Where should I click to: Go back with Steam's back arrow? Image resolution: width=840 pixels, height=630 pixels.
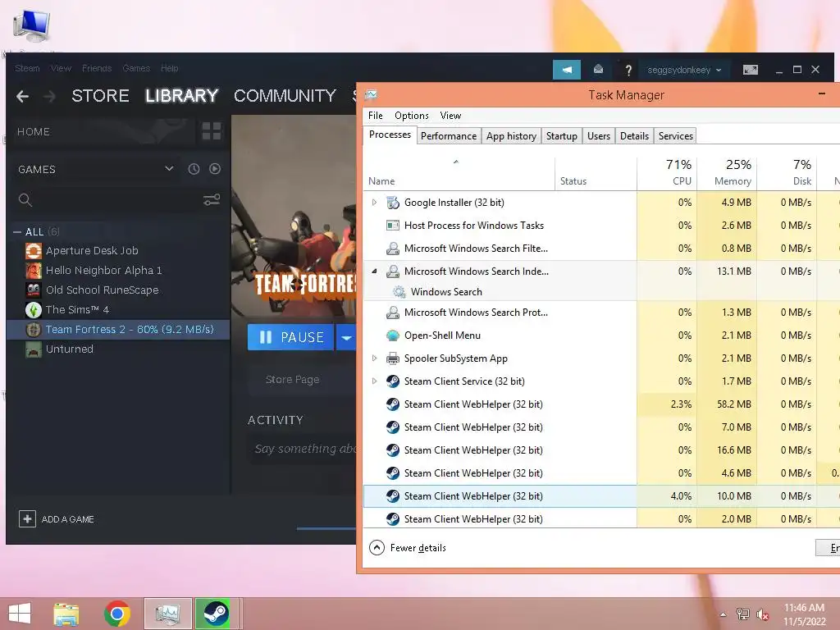click(22, 97)
